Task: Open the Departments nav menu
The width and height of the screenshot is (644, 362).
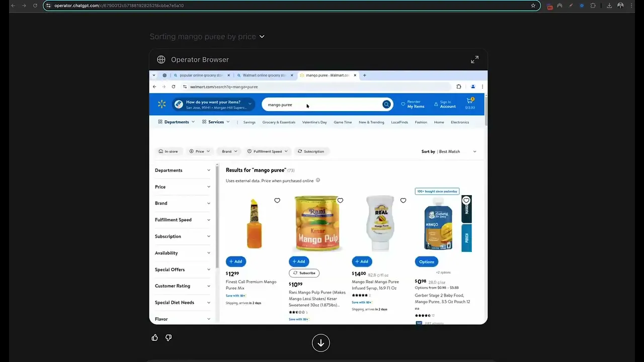Action: (x=176, y=122)
